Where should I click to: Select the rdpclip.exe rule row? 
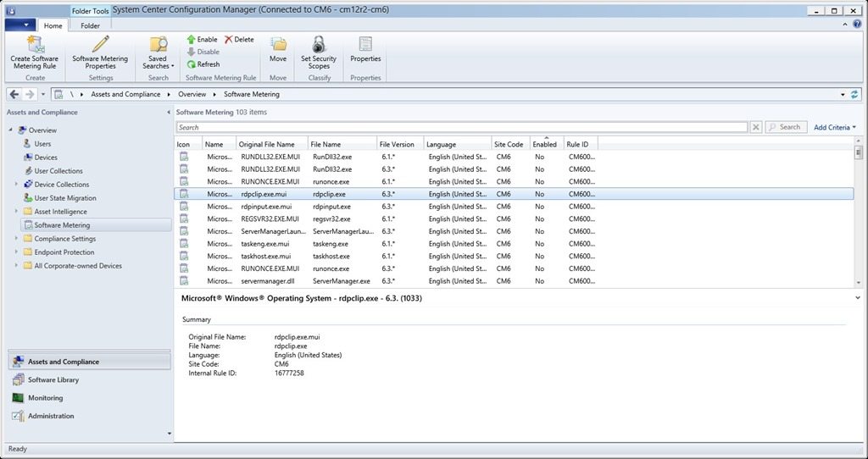tap(514, 194)
